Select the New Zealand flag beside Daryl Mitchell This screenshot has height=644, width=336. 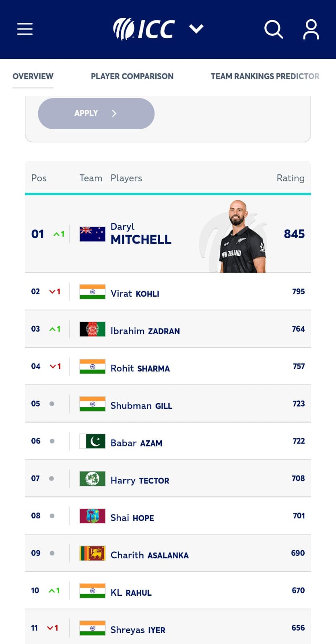[92, 233]
